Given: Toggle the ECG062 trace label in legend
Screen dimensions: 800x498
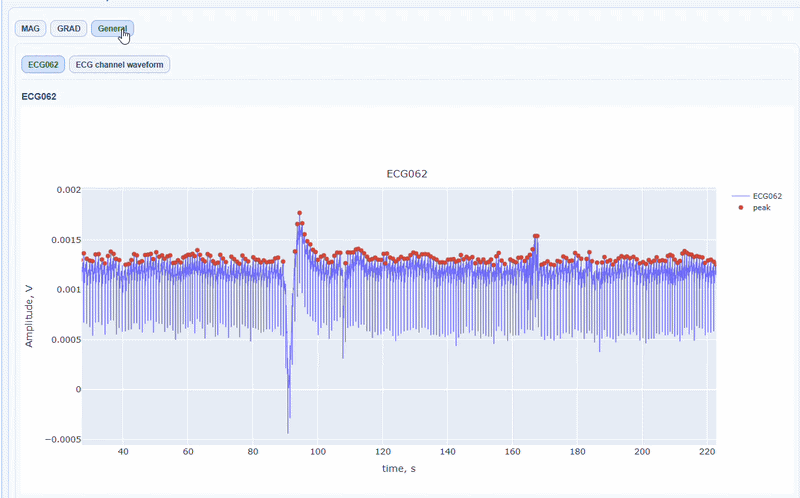Looking at the screenshot, I should coord(767,196).
